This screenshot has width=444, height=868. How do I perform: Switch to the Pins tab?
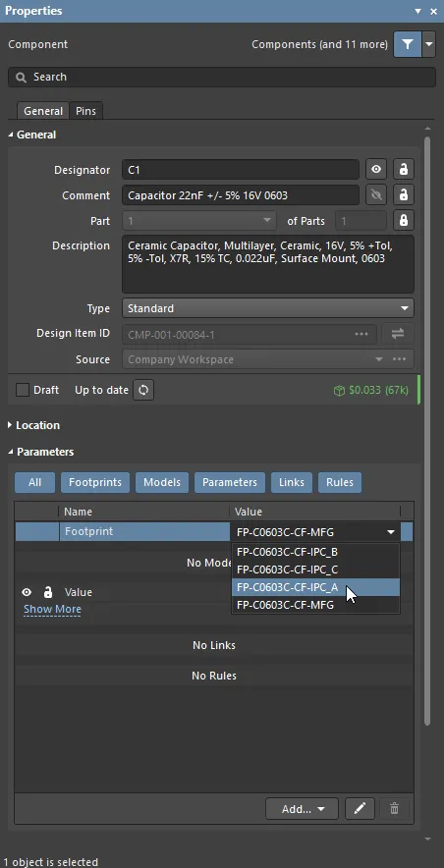coord(85,111)
